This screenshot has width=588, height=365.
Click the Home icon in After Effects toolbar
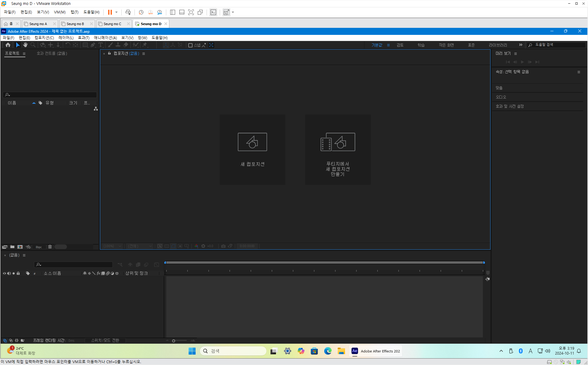coord(8,45)
